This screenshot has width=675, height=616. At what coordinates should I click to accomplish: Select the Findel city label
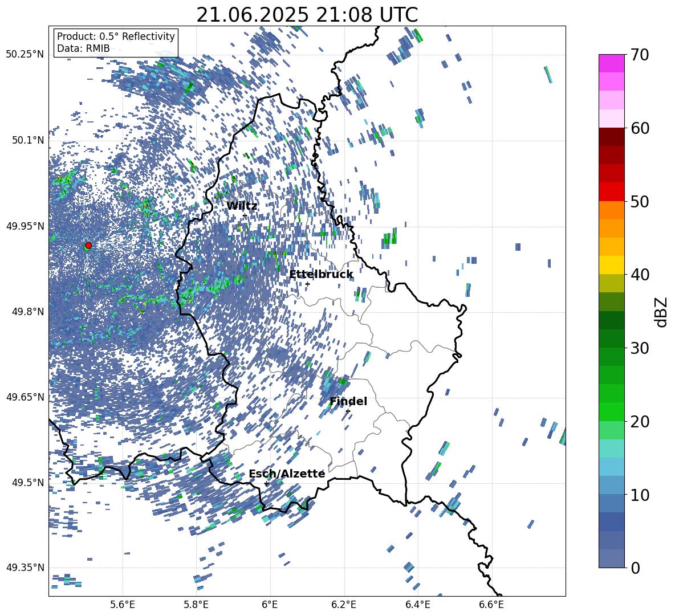tap(348, 401)
